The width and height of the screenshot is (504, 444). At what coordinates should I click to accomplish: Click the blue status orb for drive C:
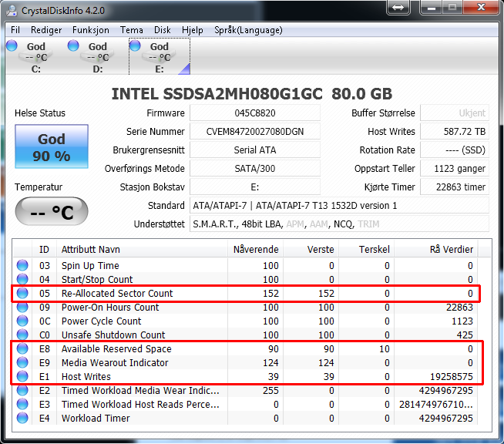12,45
